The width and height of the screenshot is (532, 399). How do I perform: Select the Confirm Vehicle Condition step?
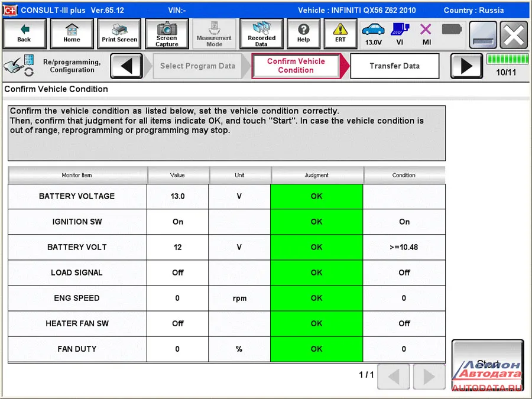pos(296,66)
